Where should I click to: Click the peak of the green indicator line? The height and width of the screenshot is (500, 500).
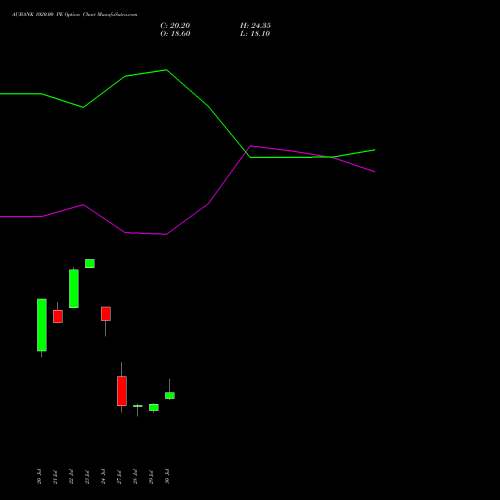click(166, 70)
